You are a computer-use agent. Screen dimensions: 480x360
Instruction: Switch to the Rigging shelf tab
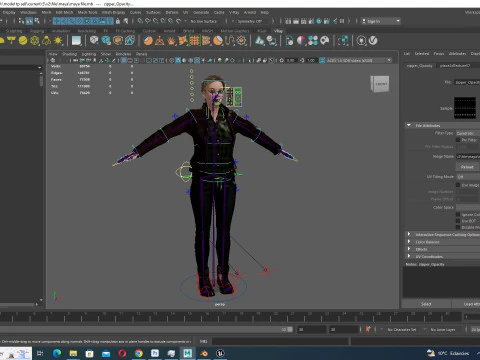click(x=37, y=31)
